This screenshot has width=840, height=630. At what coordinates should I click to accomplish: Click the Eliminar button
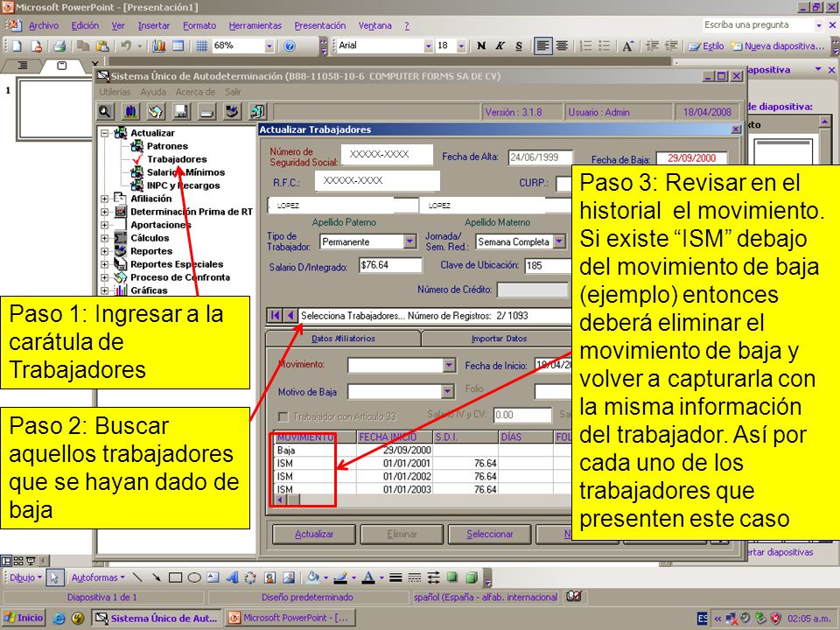(x=402, y=534)
